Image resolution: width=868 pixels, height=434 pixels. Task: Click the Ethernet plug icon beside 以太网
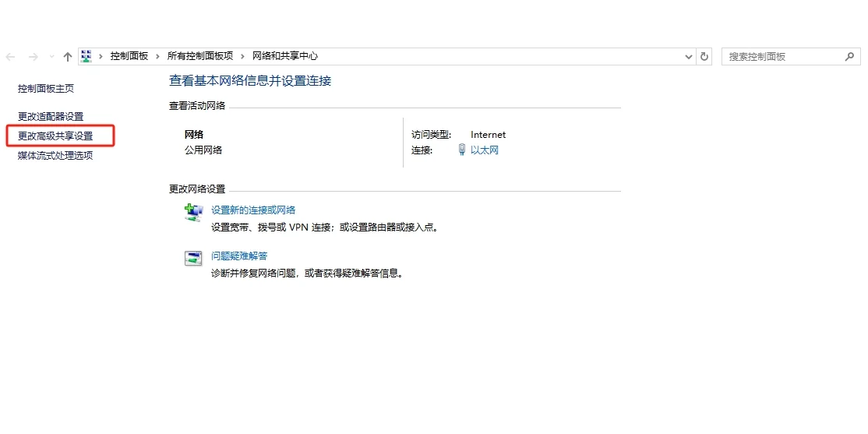coord(462,150)
